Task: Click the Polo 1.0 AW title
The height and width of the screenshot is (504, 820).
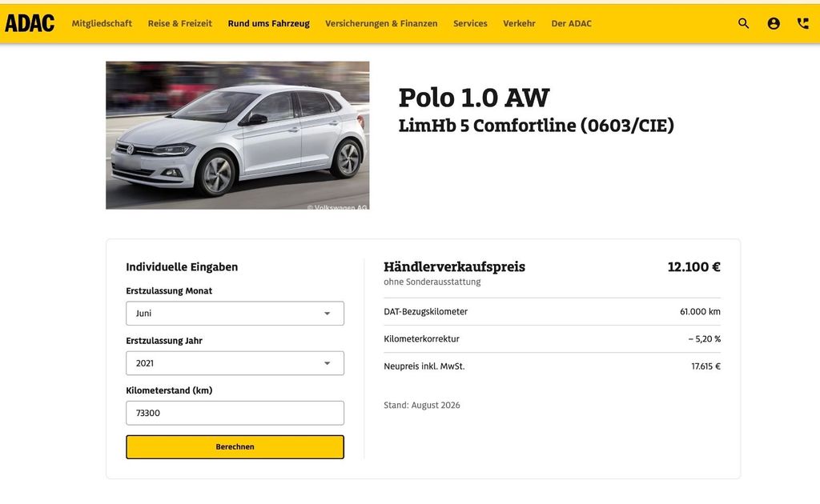Action: pos(474,98)
